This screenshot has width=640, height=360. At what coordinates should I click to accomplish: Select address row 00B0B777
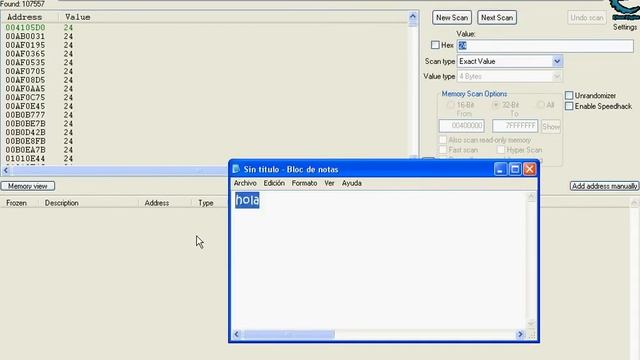[x=25, y=115]
